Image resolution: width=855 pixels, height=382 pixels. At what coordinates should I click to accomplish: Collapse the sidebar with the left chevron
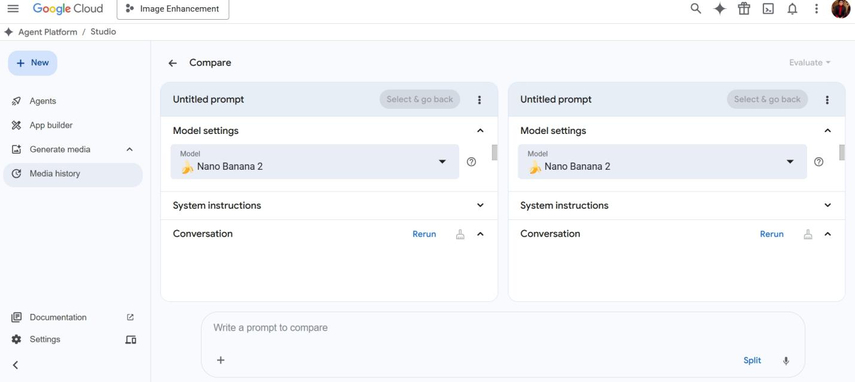tap(15, 365)
